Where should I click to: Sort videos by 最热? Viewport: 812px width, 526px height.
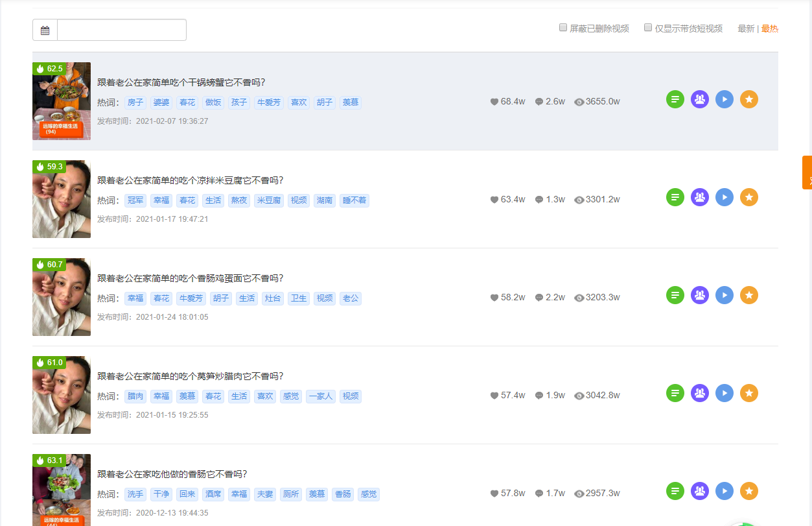[x=769, y=29]
